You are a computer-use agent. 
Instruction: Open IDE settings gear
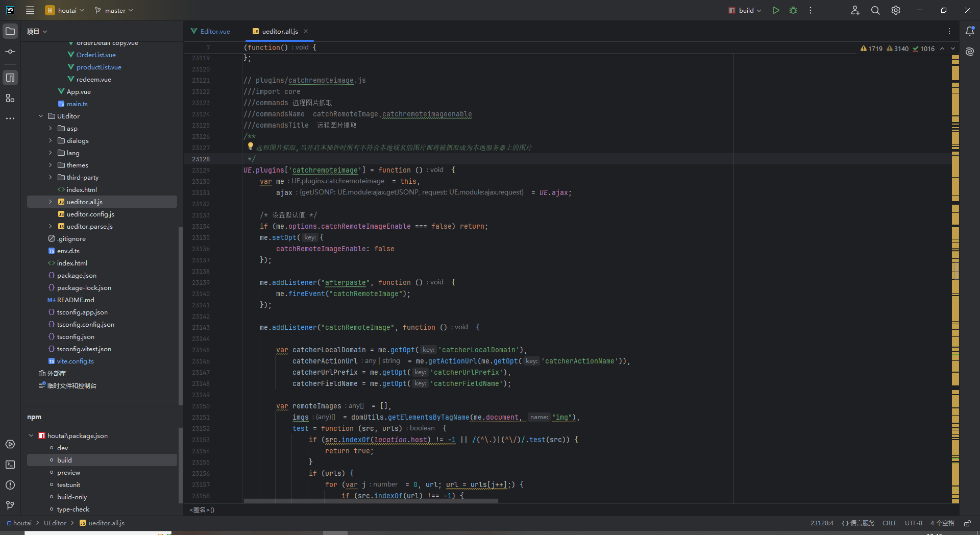(896, 10)
